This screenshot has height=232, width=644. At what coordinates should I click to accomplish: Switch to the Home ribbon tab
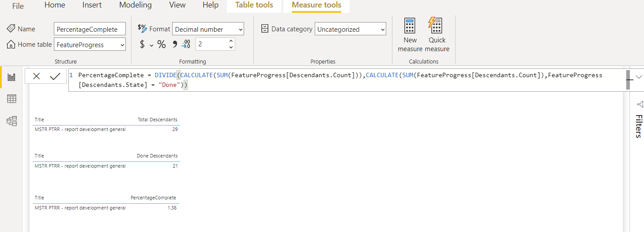coord(55,5)
